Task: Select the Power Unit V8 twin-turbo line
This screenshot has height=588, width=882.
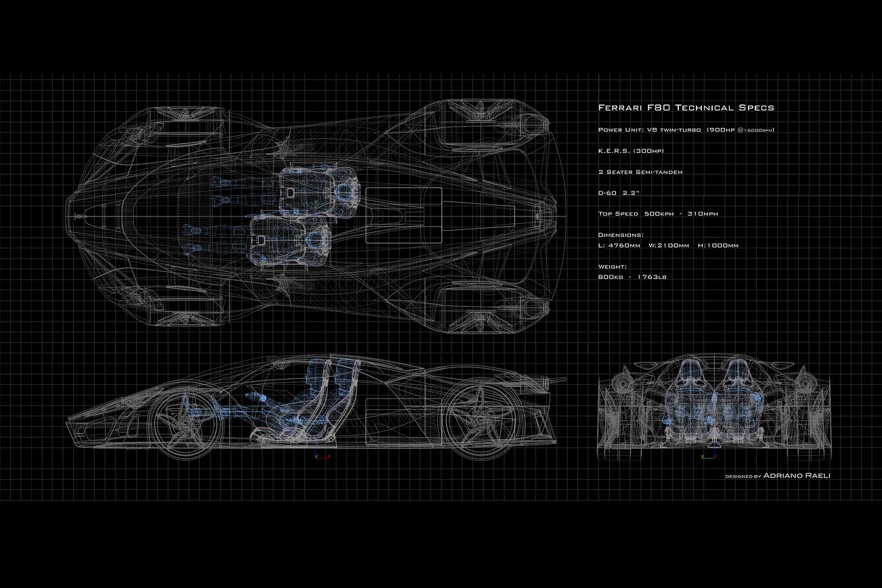Action: (x=686, y=129)
